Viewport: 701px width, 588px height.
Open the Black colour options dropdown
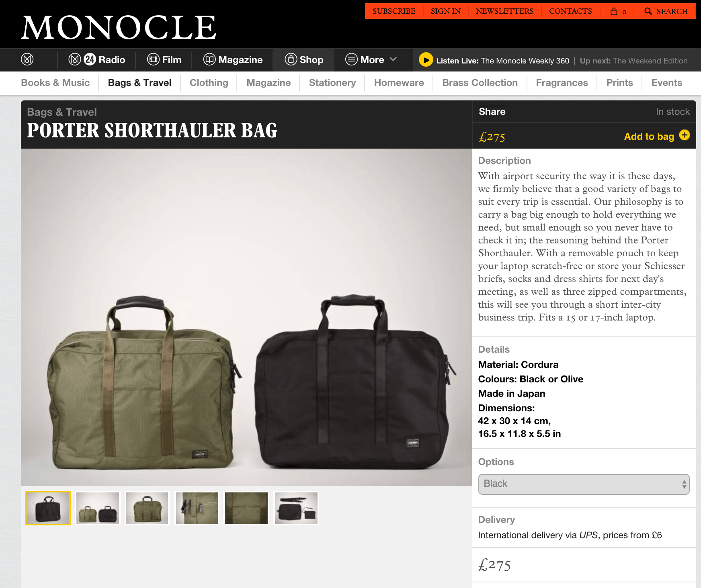click(584, 484)
